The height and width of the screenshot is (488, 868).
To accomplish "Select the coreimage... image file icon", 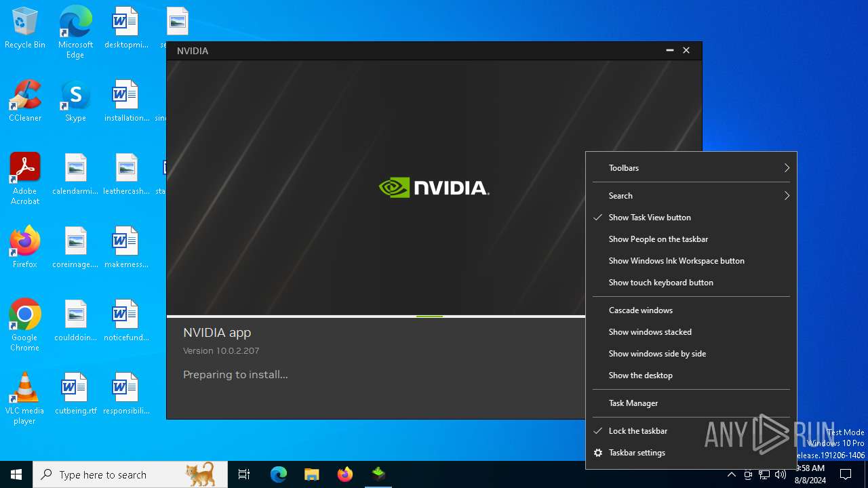I will click(75, 248).
